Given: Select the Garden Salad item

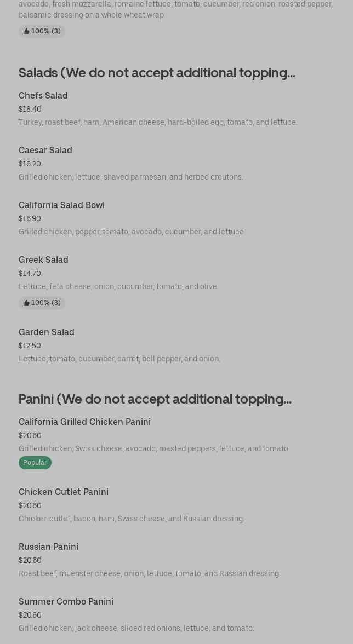Looking at the screenshot, I should [x=47, y=332].
